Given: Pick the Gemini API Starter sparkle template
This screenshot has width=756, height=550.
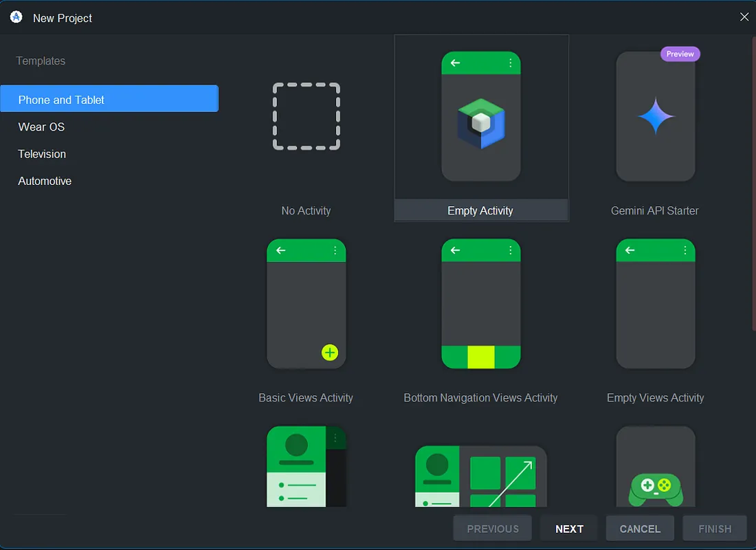Looking at the screenshot, I should coord(655,116).
